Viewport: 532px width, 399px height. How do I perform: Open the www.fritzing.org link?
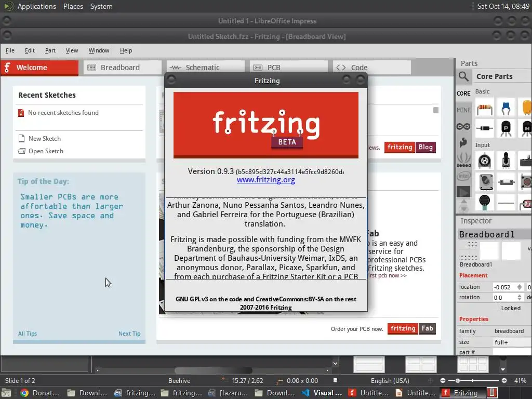tap(265, 180)
